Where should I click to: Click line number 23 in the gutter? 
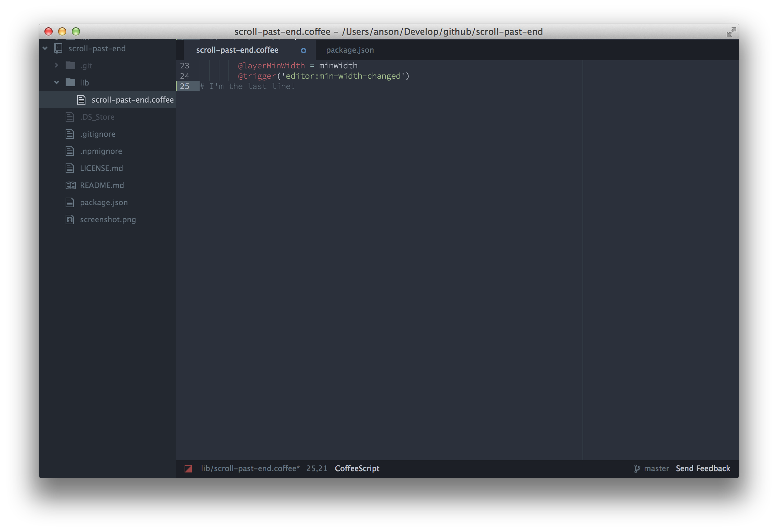coord(185,65)
